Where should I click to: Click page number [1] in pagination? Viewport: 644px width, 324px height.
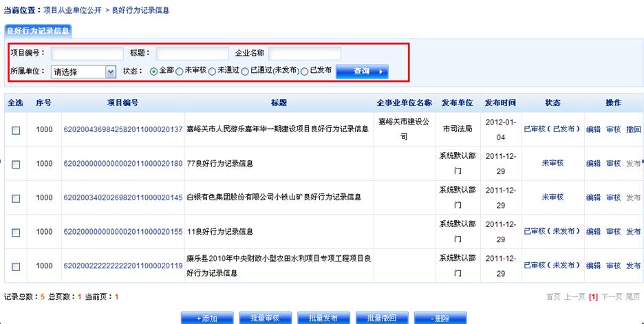pos(593,296)
